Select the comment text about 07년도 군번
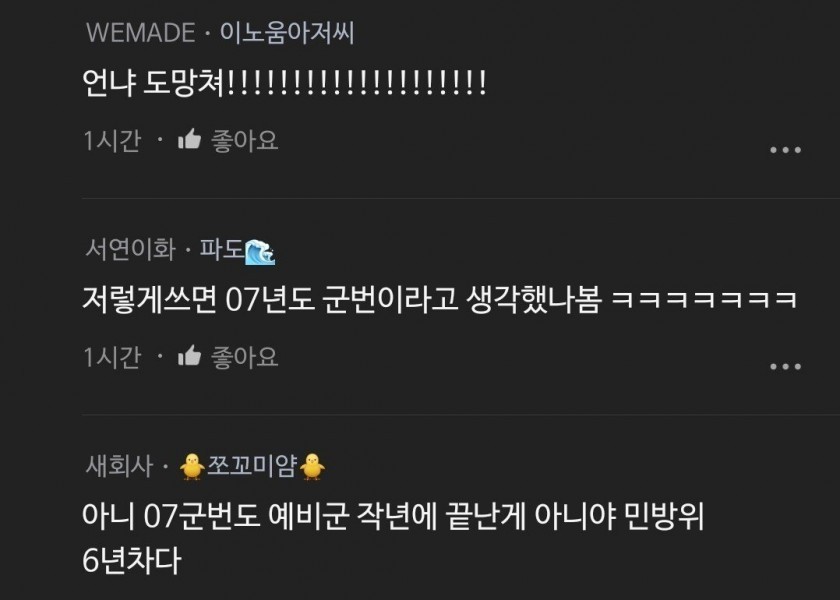Viewport: 840px width, 600px height. coord(439,299)
